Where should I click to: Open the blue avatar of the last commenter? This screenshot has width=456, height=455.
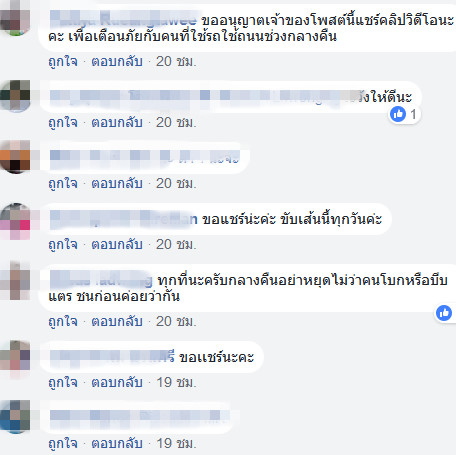click(15, 417)
